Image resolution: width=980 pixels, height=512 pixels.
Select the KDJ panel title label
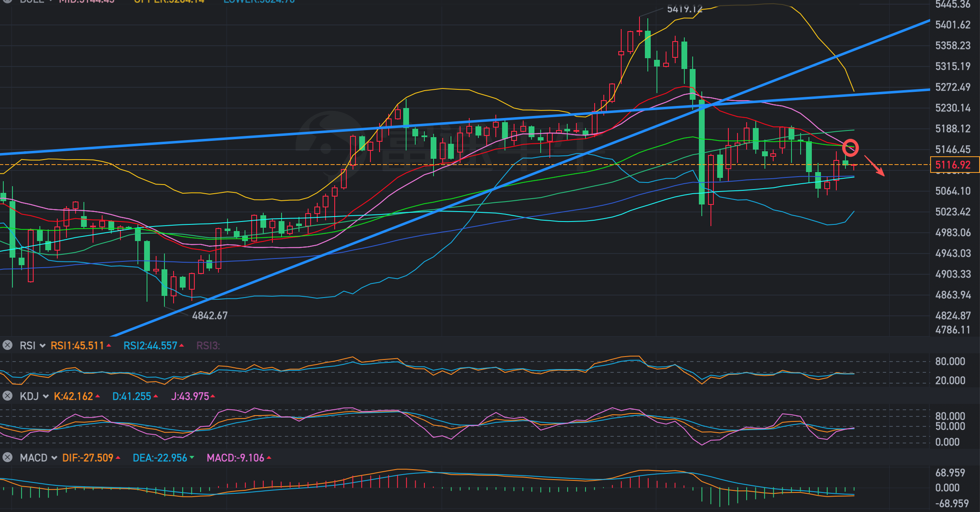[29, 396]
